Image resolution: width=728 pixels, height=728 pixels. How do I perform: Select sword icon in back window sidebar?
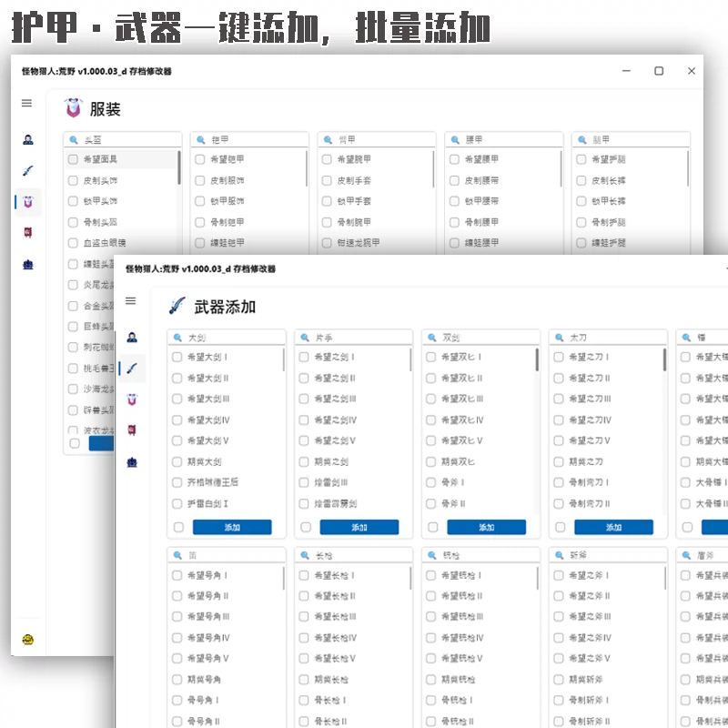click(28, 171)
